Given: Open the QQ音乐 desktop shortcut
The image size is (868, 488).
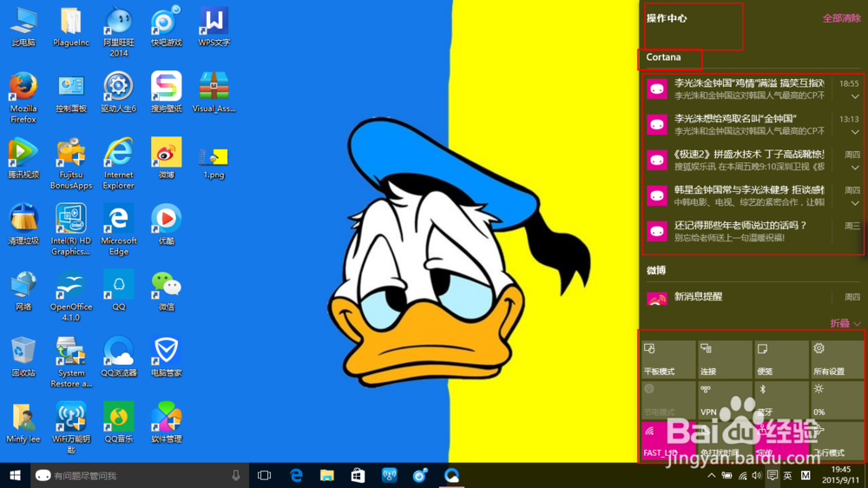Looking at the screenshot, I should click(118, 423).
